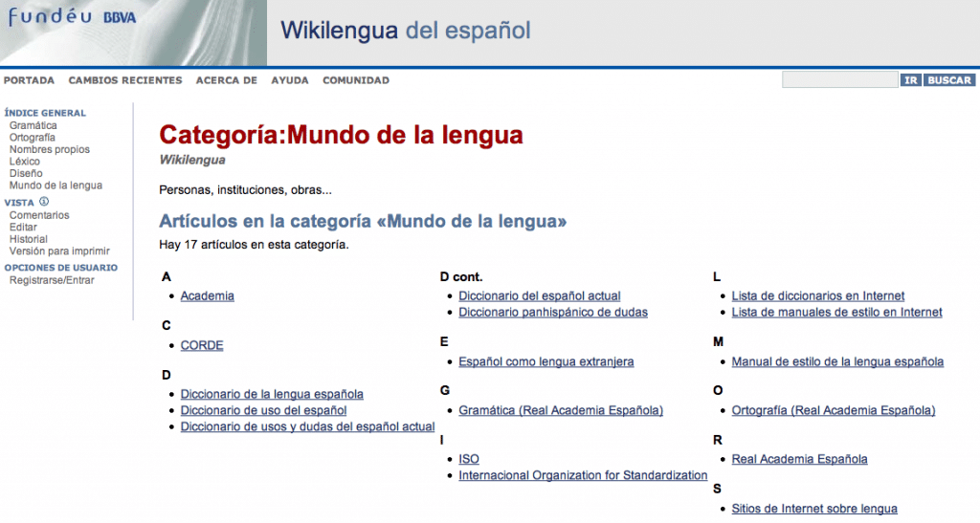Open Diccionario del español actual
Image resolution: width=980 pixels, height=523 pixels.
pos(540,295)
